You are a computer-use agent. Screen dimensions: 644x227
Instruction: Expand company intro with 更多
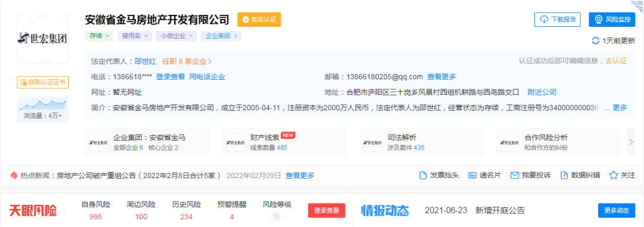620,108
